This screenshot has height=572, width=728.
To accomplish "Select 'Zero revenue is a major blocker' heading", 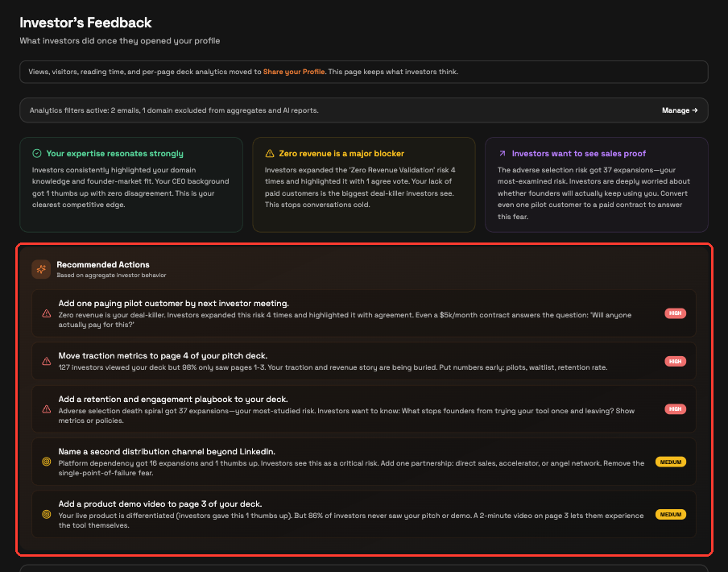I will (x=341, y=153).
